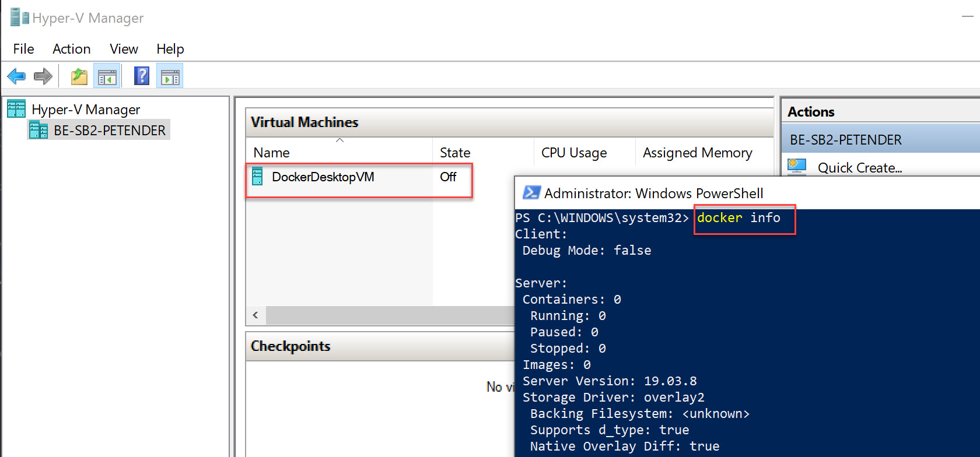Click the Quick Create icon in Actions

[x=797, y=167]
